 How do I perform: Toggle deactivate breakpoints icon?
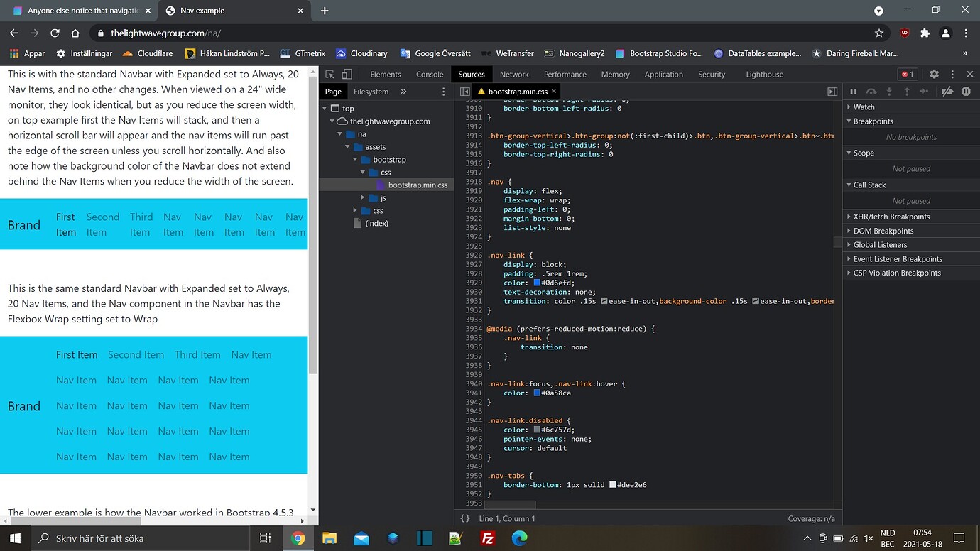(947, 92)
